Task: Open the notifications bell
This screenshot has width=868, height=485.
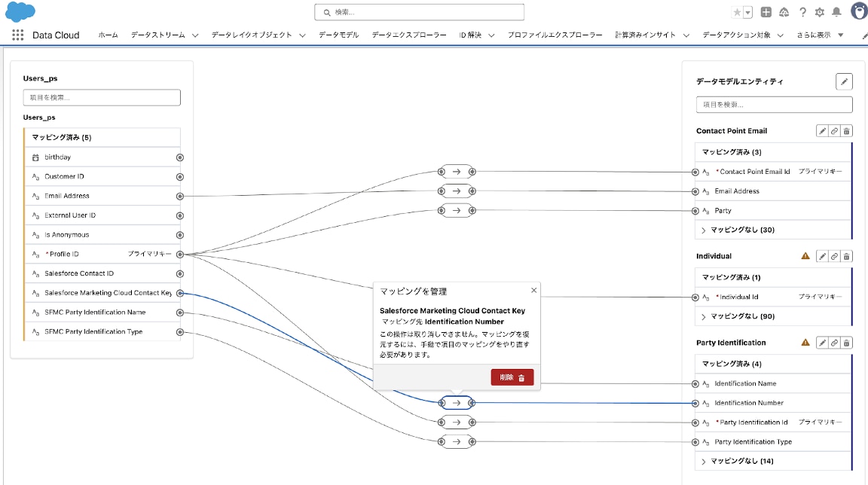Action: 836,12
